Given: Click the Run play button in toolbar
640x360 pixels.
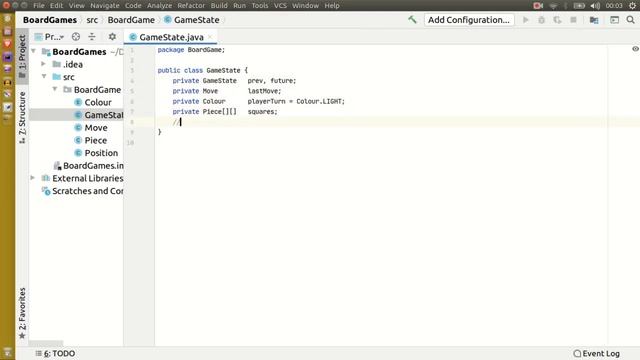Looking at the screenshot, I should coord(526,20).
